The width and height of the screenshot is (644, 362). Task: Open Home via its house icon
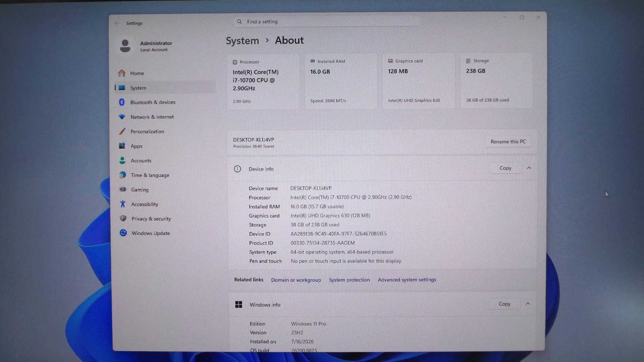pos(122,73)
